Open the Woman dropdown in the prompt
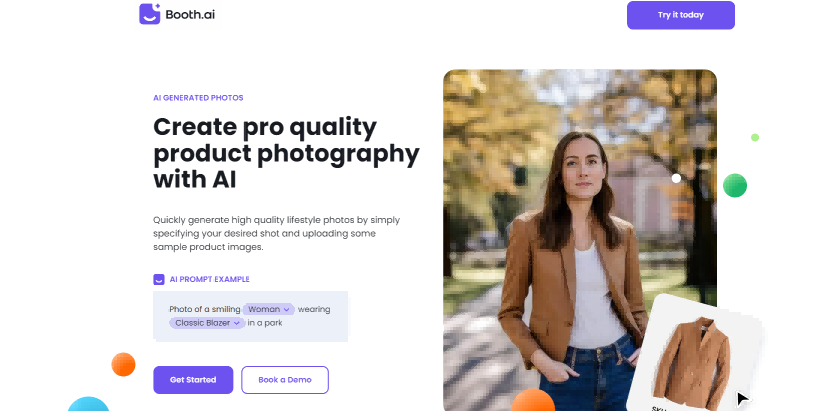 click(268, 309)
